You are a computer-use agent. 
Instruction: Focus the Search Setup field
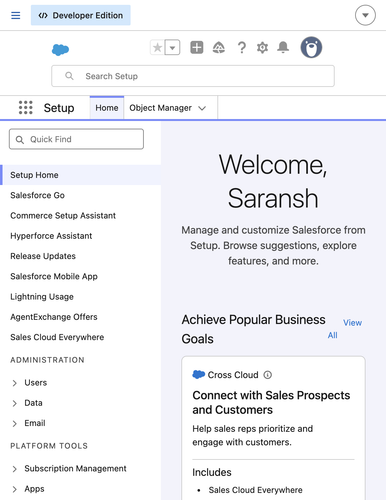click(x=193, y=76)
